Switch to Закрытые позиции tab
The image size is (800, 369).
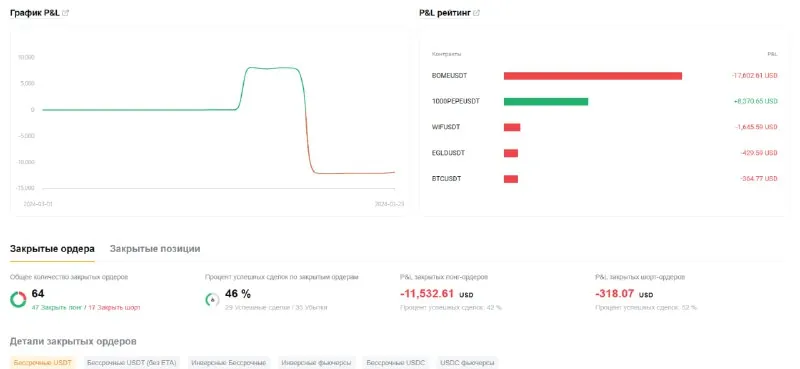pos(155,249)
